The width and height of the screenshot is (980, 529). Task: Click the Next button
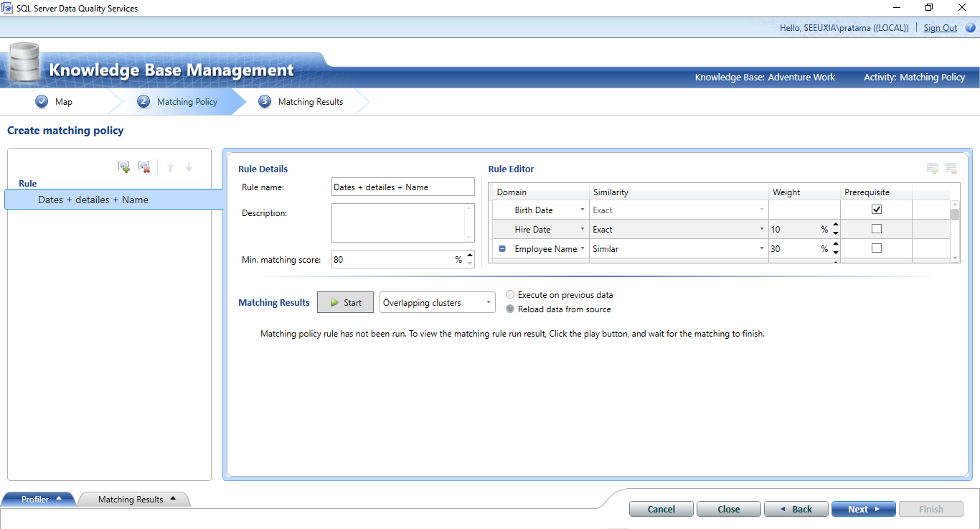(x=864, y=509)
